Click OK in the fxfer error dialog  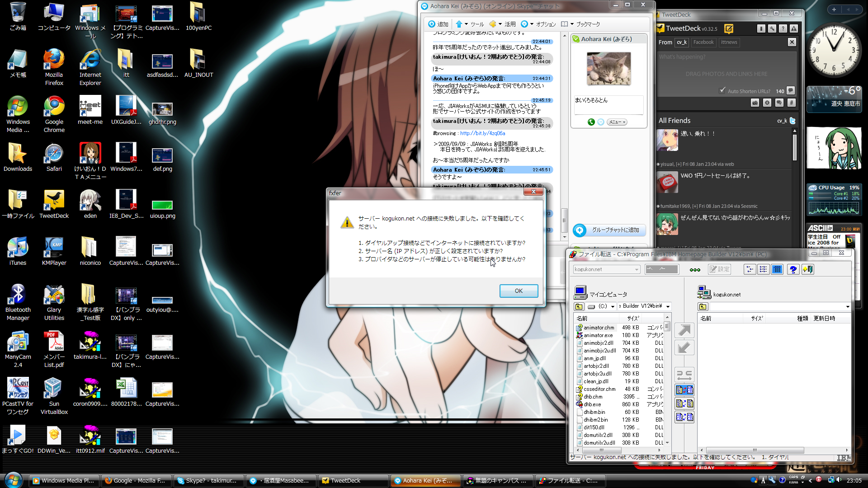519,291
